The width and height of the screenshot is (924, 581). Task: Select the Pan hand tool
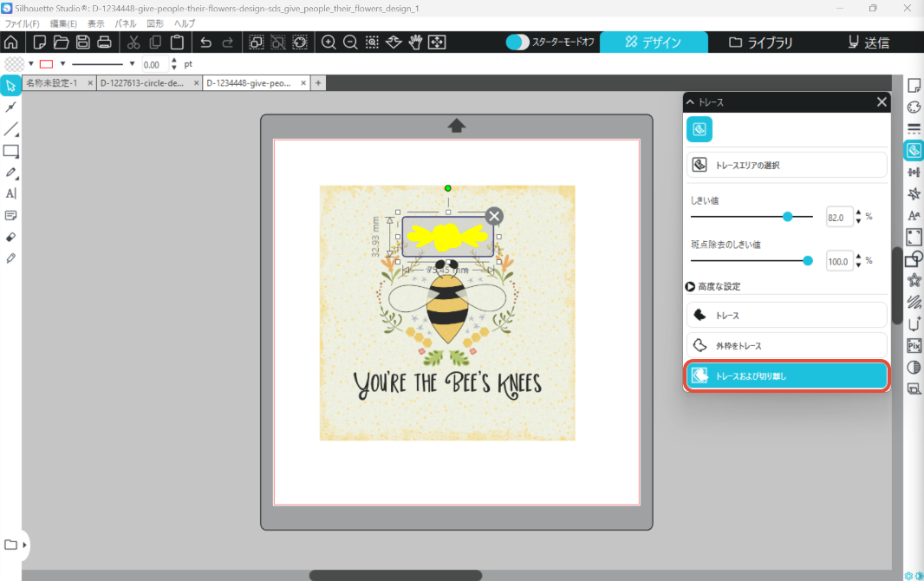point(415,42)
